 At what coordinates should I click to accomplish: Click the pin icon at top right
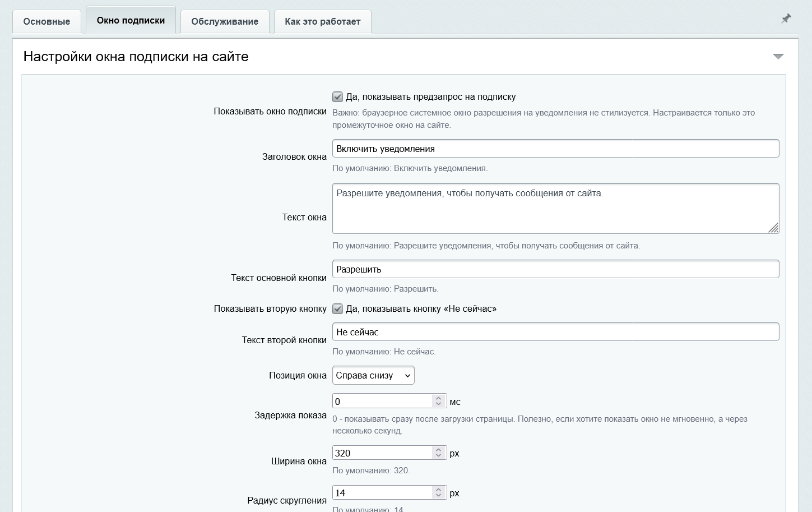point(786,19)
